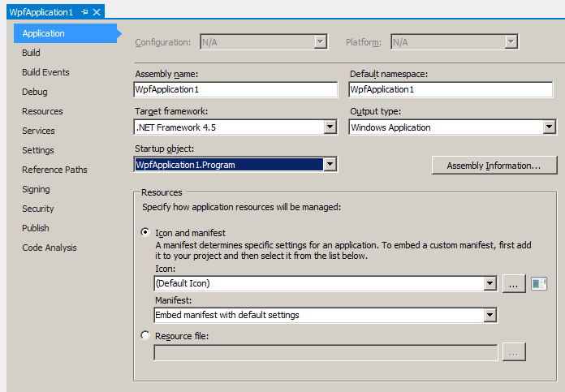Screen dimensions: 565x392
Task: Go to the Debug settings page
Action: [x=34, y=92]
